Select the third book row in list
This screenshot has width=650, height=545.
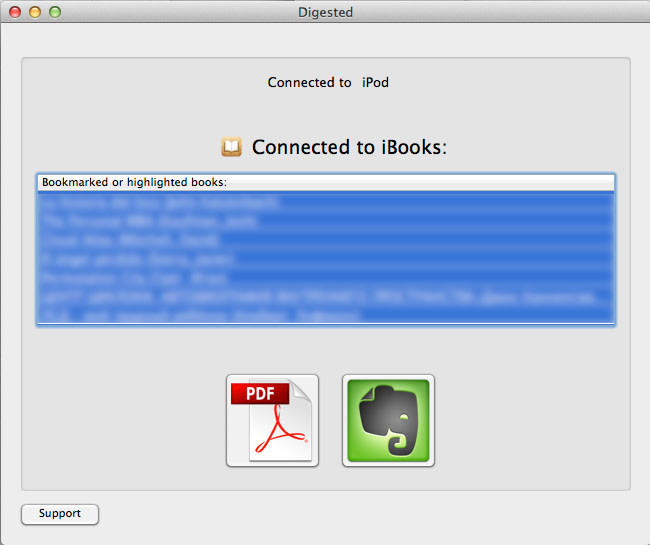point(326,240)
